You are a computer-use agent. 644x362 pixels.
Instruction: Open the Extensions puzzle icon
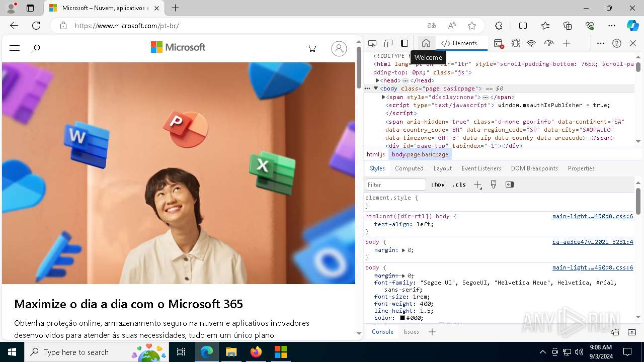499,26
